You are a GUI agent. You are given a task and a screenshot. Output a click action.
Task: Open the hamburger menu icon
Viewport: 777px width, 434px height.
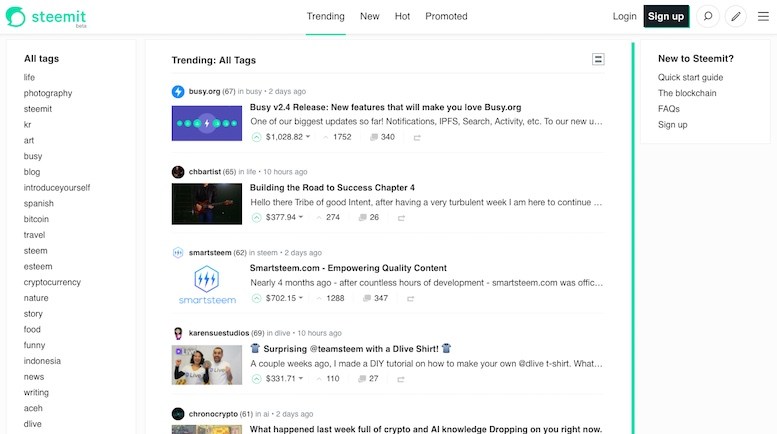[762, 16]
